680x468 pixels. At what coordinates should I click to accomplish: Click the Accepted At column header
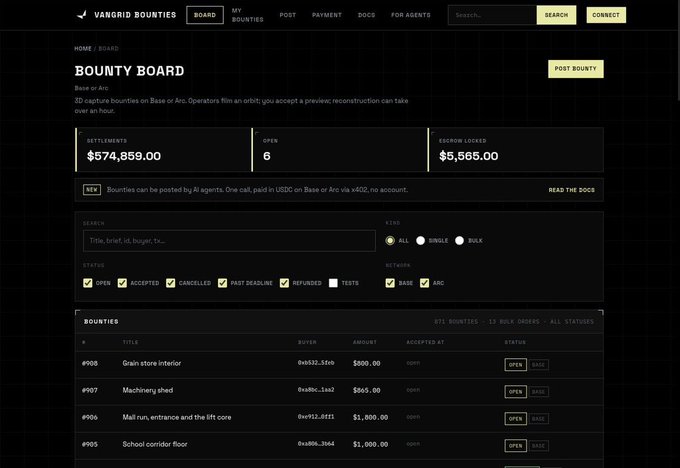pos(425,342)
